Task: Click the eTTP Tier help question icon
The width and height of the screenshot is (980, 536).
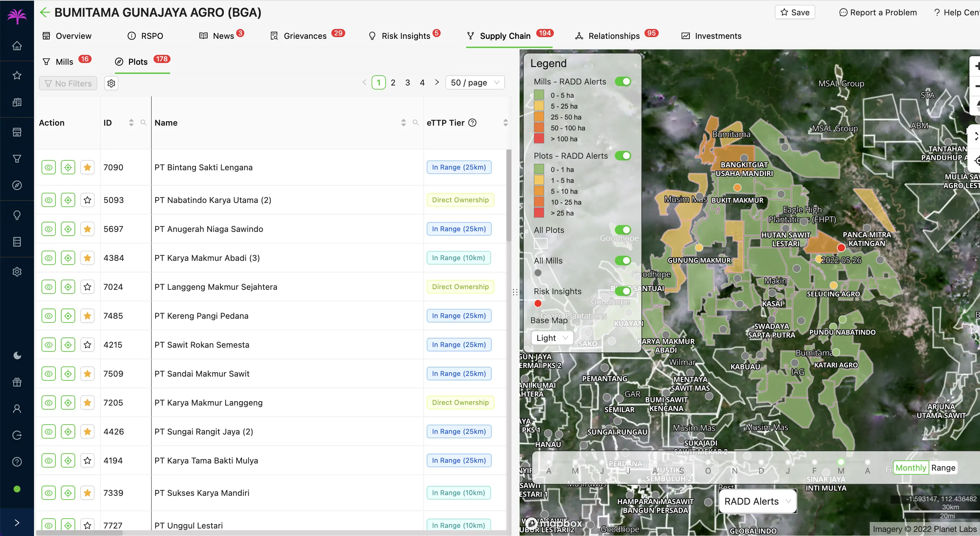Action: pyautogui.click(x=472, y=123)
